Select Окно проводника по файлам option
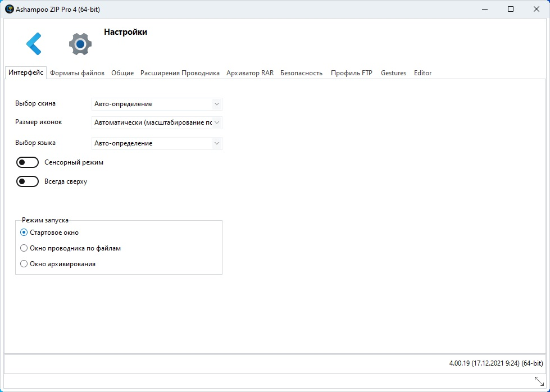This screenshot has width=550, height=392. [x=24, y=248]
